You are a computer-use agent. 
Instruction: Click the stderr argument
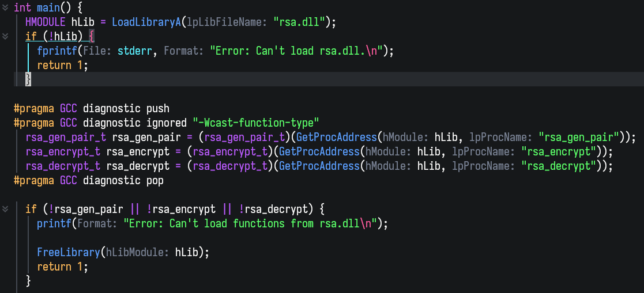click(135, 51)
